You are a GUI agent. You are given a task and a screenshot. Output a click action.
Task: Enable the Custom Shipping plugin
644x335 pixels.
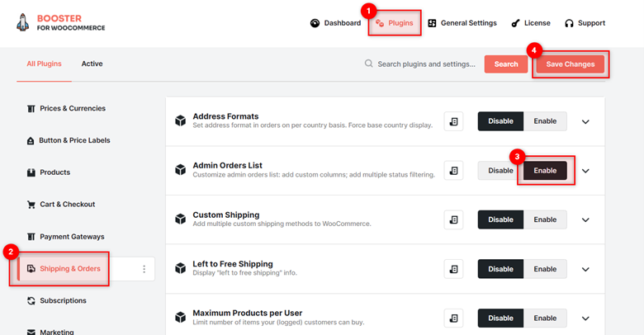click(545, 219)
